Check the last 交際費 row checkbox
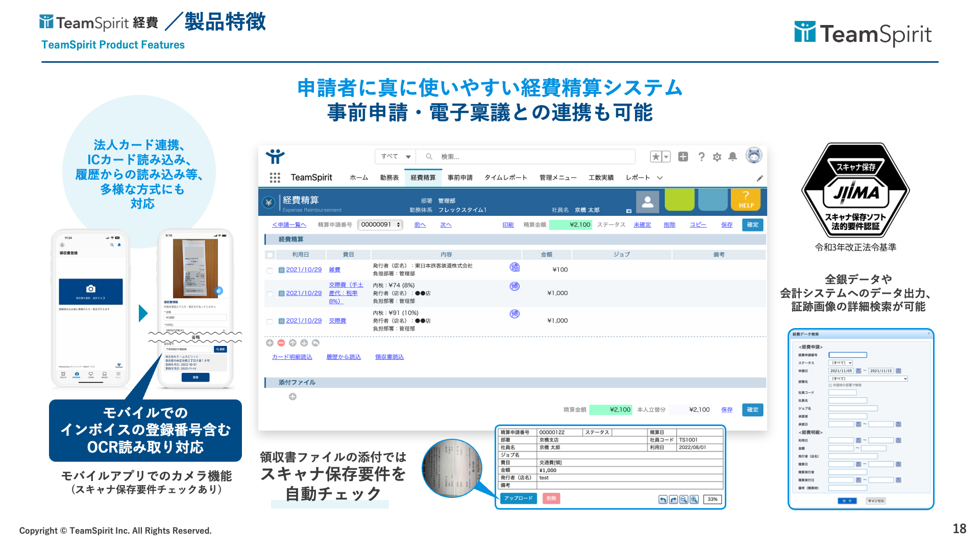The width and height of the screenshot is (980, 551). 269,321
